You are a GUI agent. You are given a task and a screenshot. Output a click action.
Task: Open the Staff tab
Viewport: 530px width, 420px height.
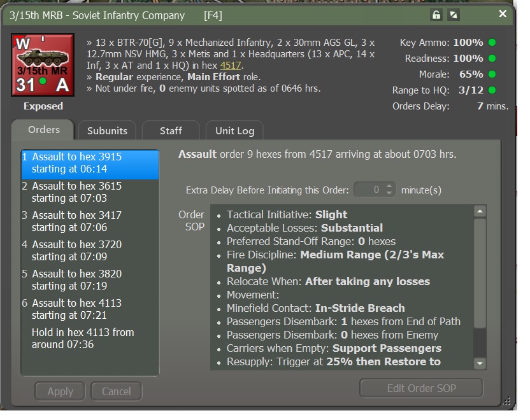coord(171,130)
